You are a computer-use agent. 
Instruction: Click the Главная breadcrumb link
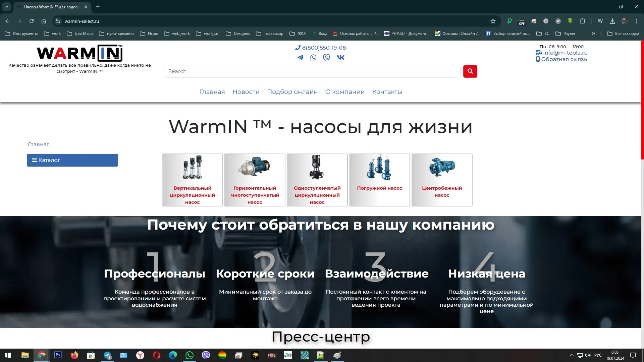pyautogui.click(x=39, y=144)
